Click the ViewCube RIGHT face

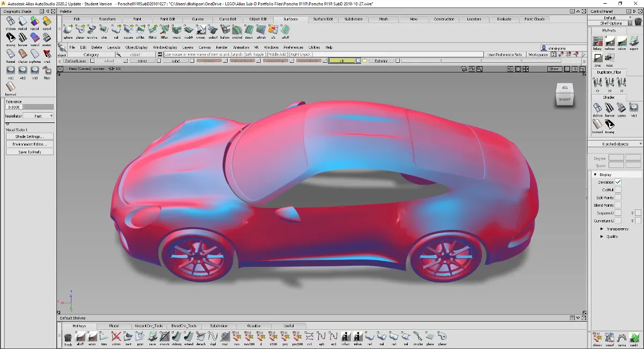click(565, 99)
